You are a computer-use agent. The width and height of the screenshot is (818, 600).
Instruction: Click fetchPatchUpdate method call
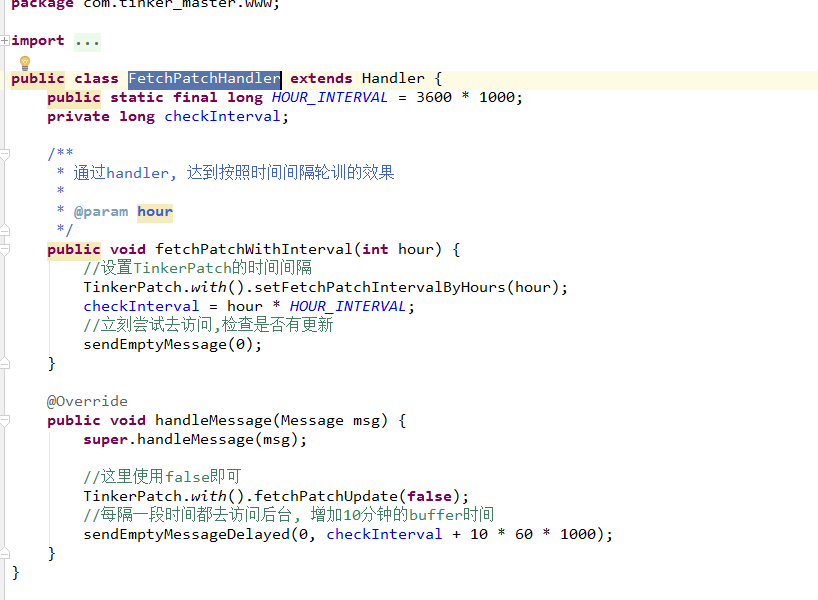326,496
